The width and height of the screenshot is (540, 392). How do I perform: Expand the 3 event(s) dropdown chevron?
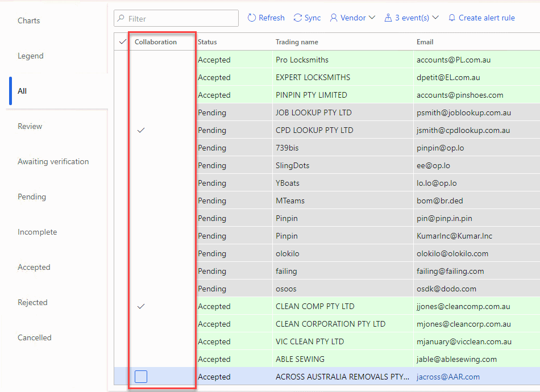coord(435,18)
